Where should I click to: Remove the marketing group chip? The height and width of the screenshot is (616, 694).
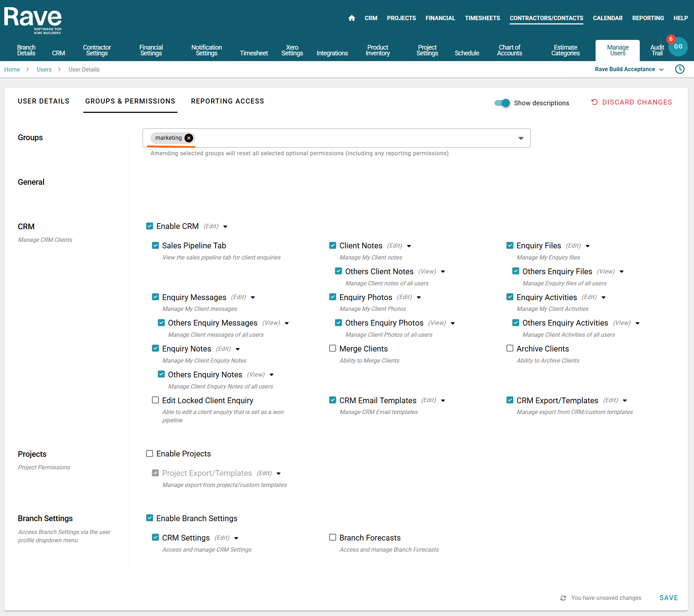click(x=189, y=138)
